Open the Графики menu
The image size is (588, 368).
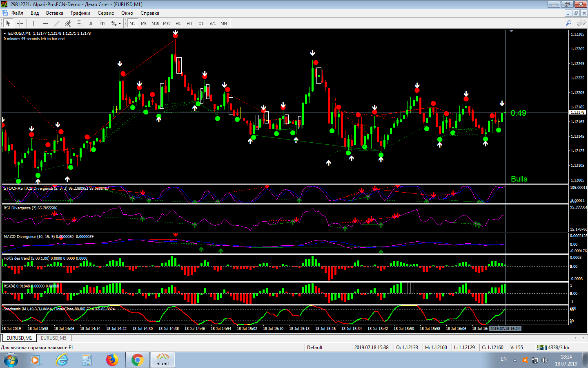[80, 13]
